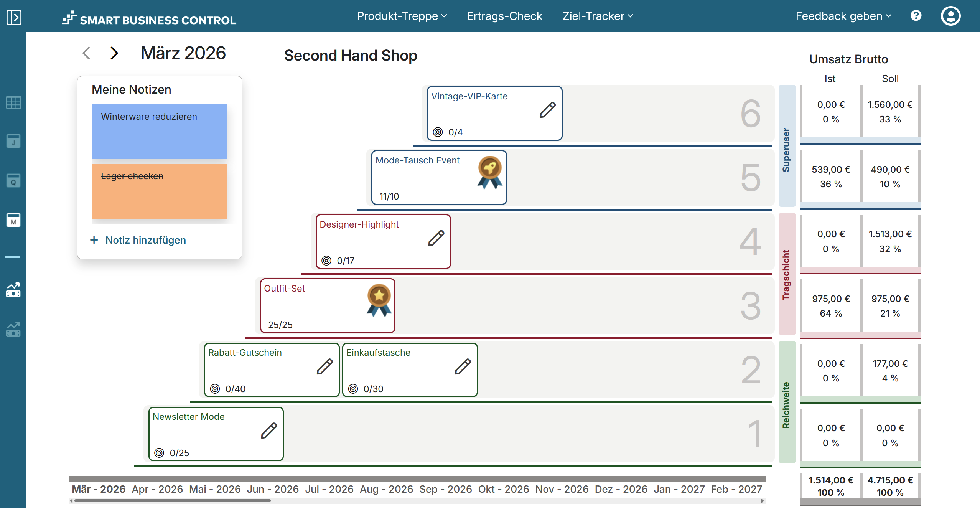The width and height of the screenshot is (980, 508).
Task: Select Jun - 2026 on the timeline
Action: click(x=272, y=489)
